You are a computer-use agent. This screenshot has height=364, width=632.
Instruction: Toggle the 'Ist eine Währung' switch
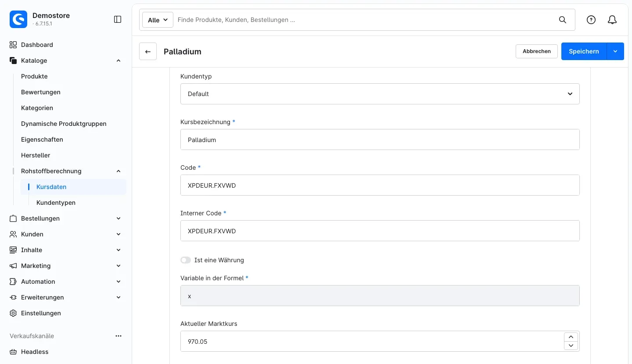(x=186, y=260)
